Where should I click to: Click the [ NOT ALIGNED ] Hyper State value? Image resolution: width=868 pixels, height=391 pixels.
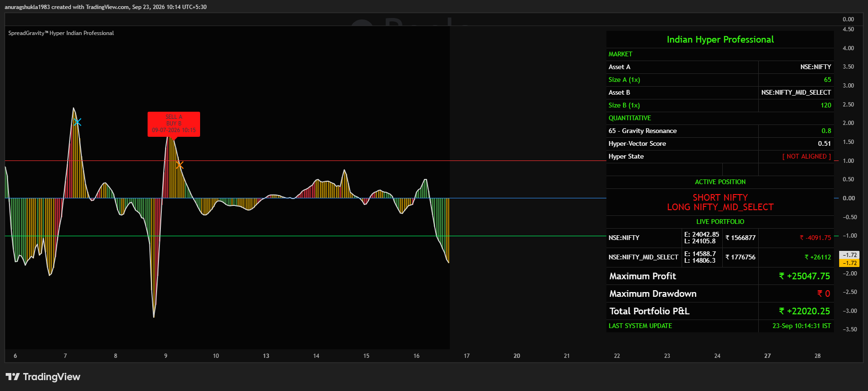click(x=807, y=157)
